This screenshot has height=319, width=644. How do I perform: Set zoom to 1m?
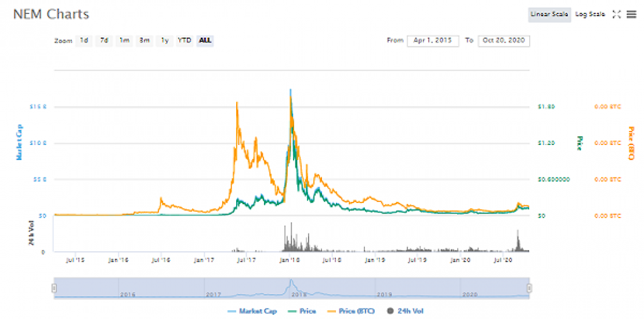click(x=124, y=41)
